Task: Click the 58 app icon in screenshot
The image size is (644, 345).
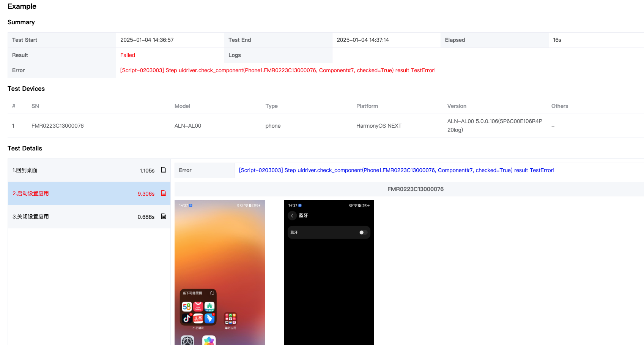Action: 187,306
